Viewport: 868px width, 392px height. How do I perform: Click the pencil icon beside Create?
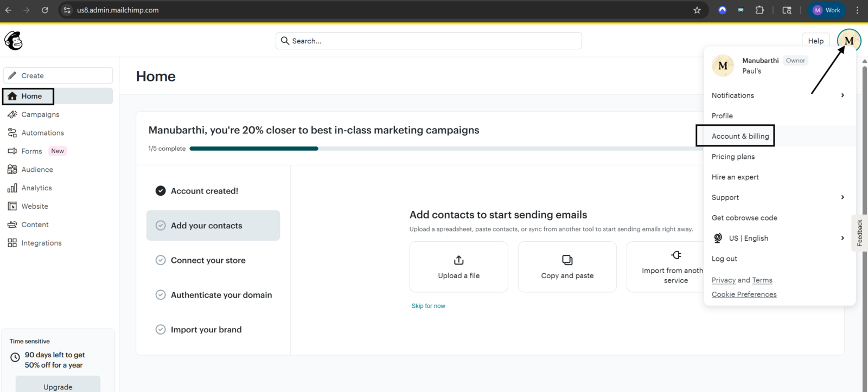click(x=12, y=75)
